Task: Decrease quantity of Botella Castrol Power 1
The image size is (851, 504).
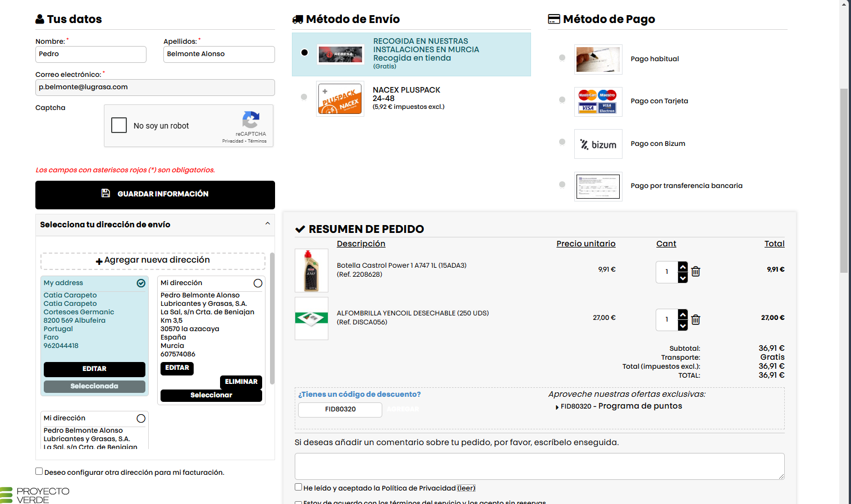Action: pos(683,278)
